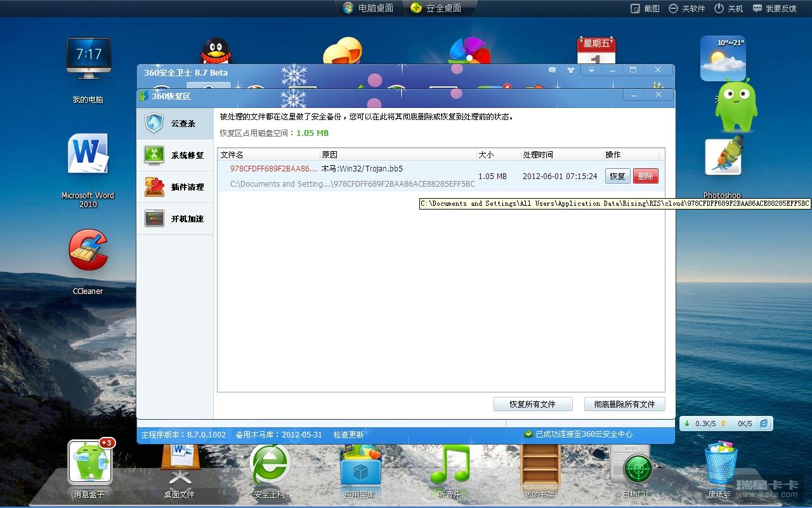812x508 pixels.
Task: Switch to the 安全桌面 tab at top
Action: [436, 8]
